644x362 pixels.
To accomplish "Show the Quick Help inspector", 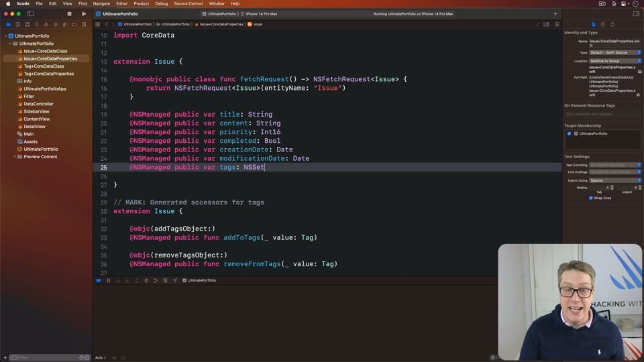I will coord(612,25).
